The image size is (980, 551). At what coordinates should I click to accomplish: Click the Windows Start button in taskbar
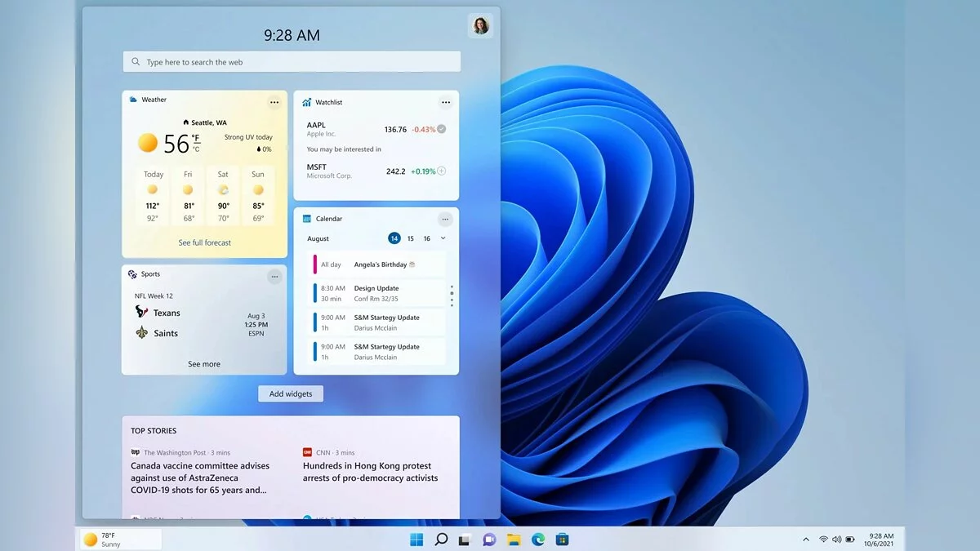pos(416,540)
